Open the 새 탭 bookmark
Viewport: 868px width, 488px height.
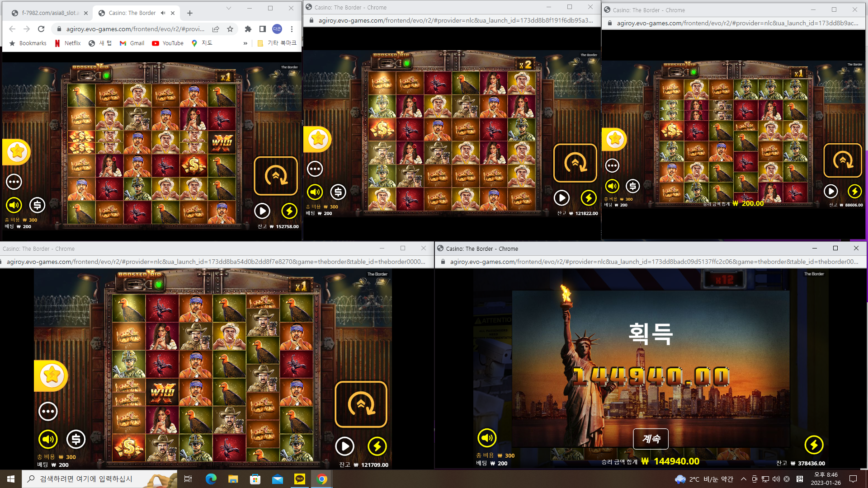[100, 43]
